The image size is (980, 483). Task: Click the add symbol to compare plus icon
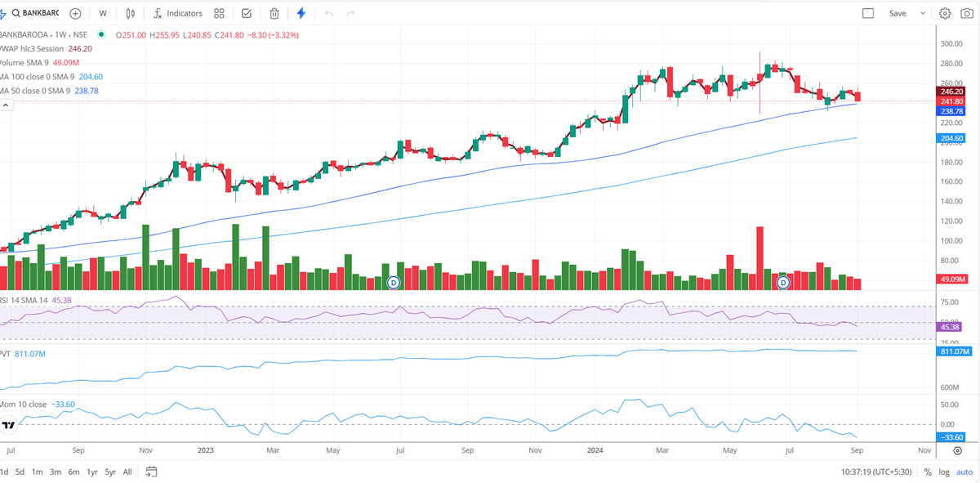[x=75, y=13]
